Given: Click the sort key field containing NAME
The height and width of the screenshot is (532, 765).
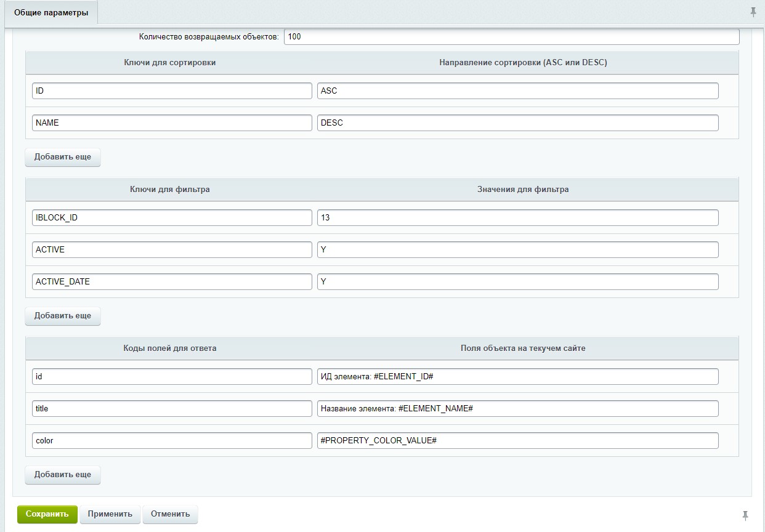Looking at the screenshot, I should (x=172, y=123).
